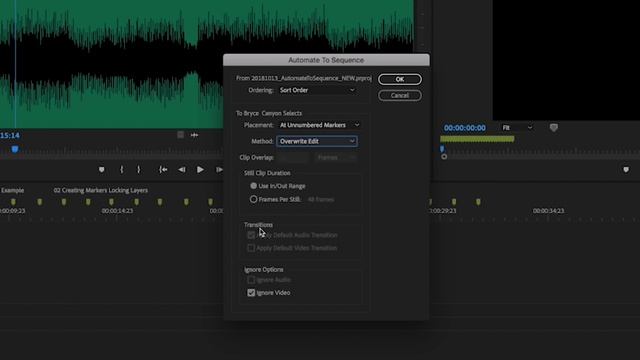Play the clip in the Source monitor

[x=200, y=169]
